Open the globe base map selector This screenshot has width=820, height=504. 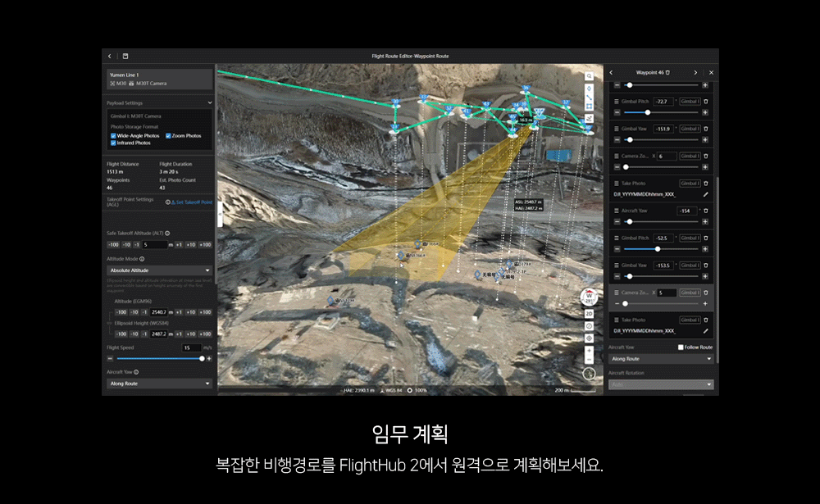point(589,374)
